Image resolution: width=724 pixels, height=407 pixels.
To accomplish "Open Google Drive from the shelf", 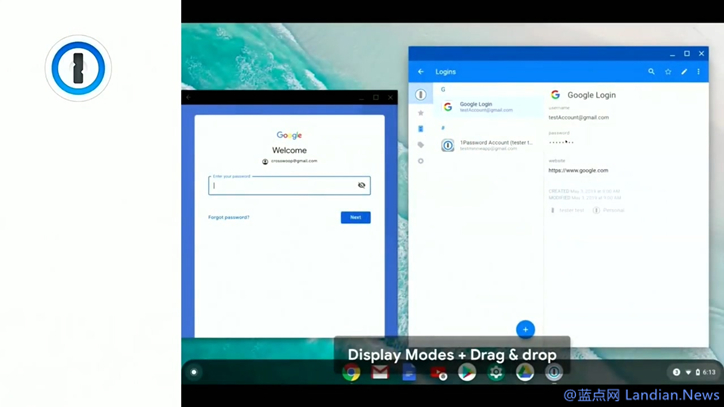I will [x=525, y=372].
